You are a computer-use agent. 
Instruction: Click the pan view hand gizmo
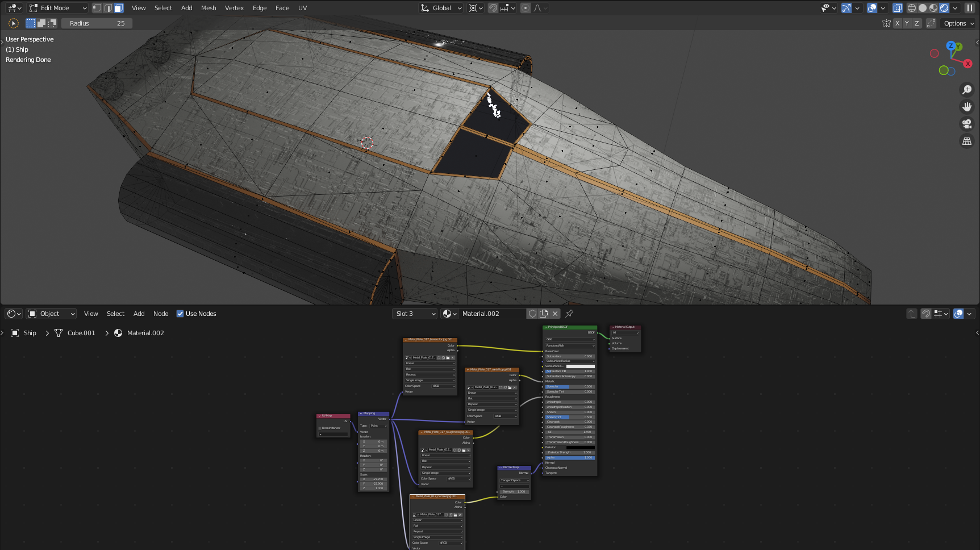967,107
